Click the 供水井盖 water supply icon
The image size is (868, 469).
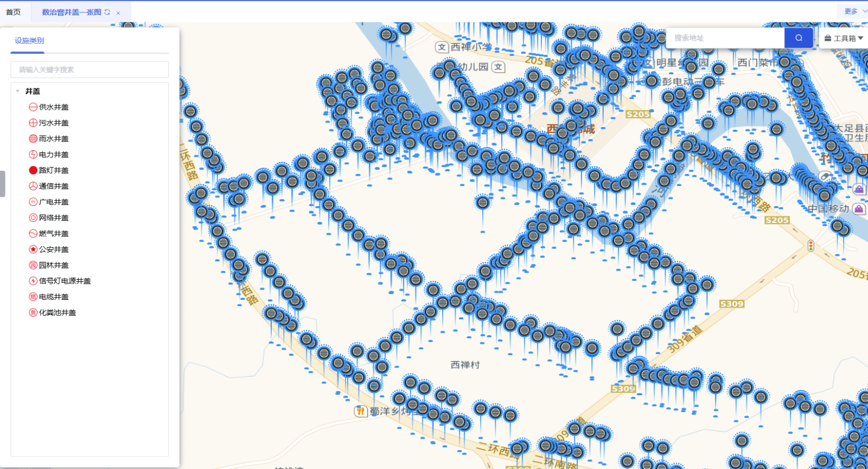coord(33,107)
